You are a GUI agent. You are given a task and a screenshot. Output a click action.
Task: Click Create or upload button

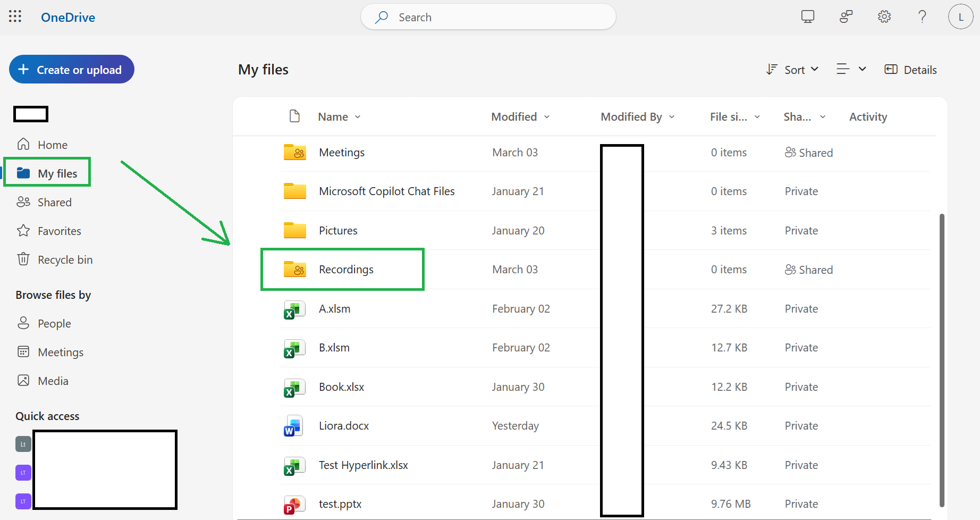[x=71, y=69]
